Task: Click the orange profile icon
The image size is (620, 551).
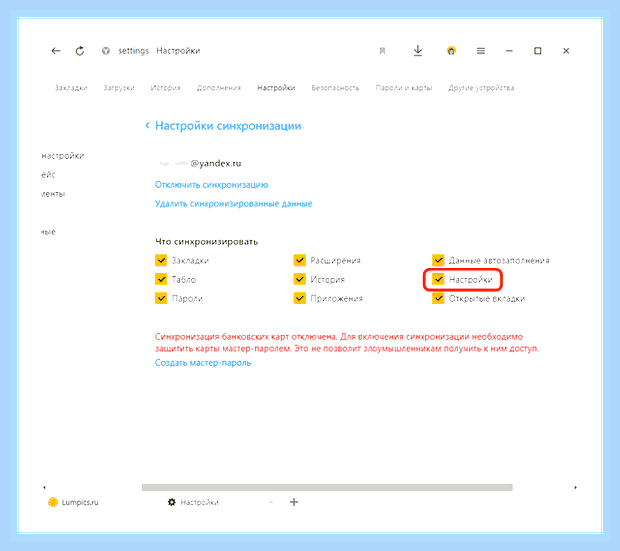Action: pyautogui.click(x=451, y=51)
